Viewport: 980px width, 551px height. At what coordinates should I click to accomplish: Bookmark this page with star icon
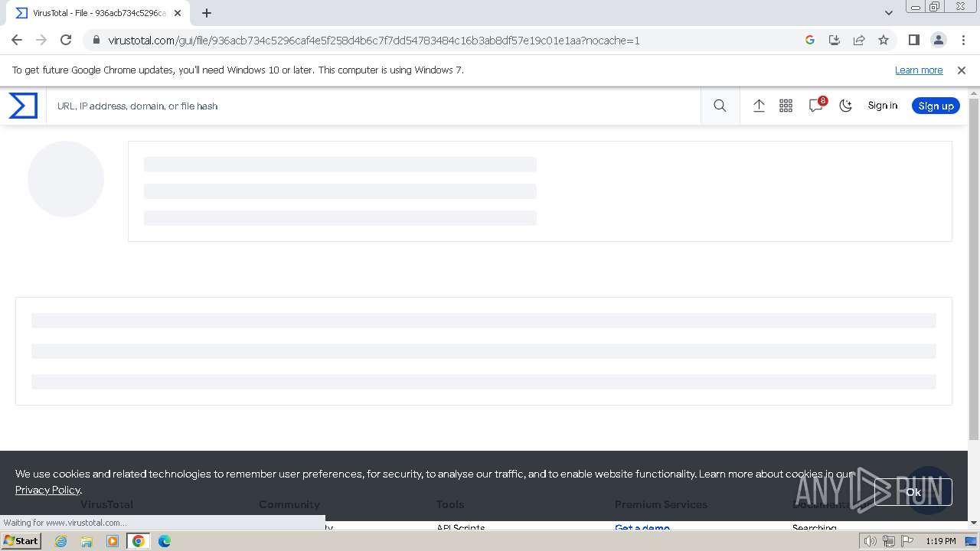884,40
